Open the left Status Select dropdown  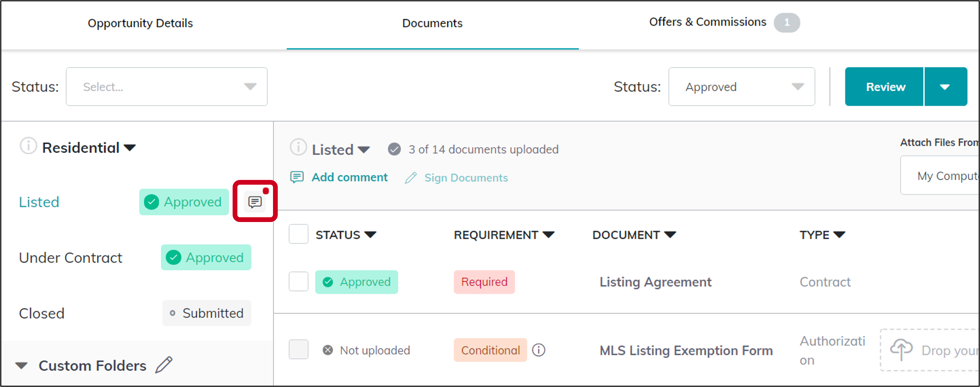167,87
